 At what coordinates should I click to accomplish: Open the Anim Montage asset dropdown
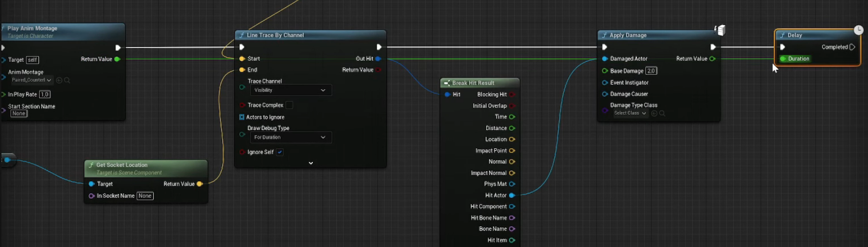pos(31,80)
